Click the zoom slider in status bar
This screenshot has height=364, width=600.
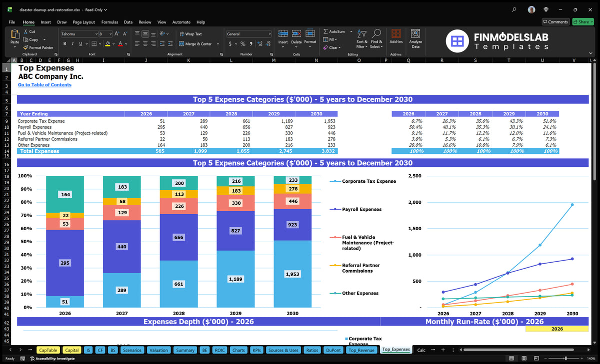pyautogui.click(x=565, y=359)
